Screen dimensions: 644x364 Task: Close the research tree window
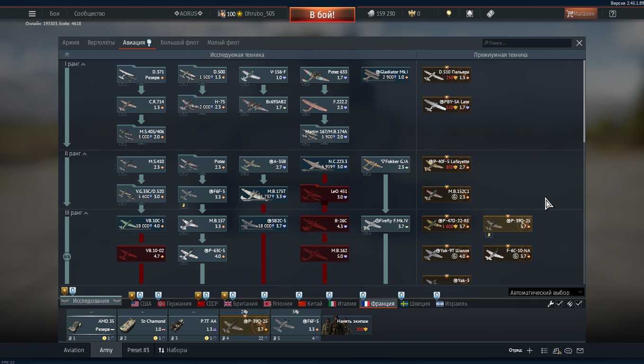[x=579, y=43]
